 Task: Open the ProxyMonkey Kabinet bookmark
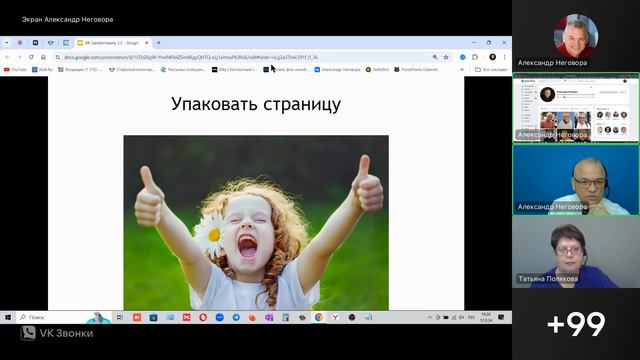point(416,70)
